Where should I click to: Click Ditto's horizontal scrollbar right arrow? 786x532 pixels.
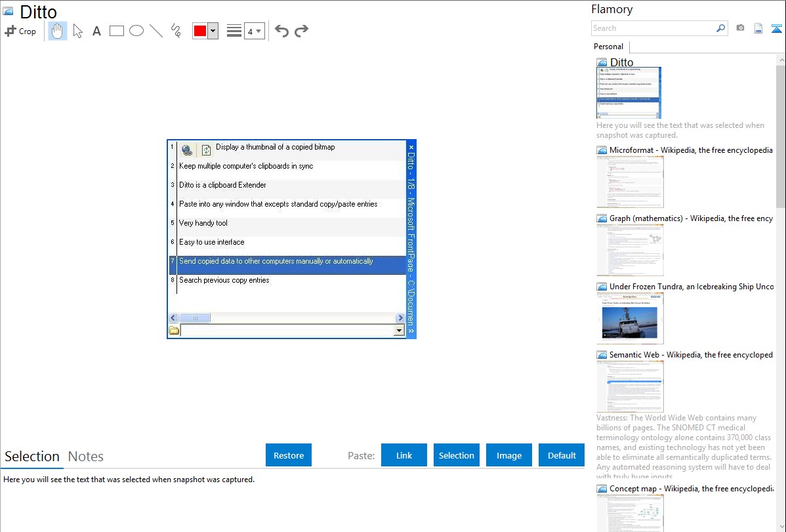pos(400,317)
